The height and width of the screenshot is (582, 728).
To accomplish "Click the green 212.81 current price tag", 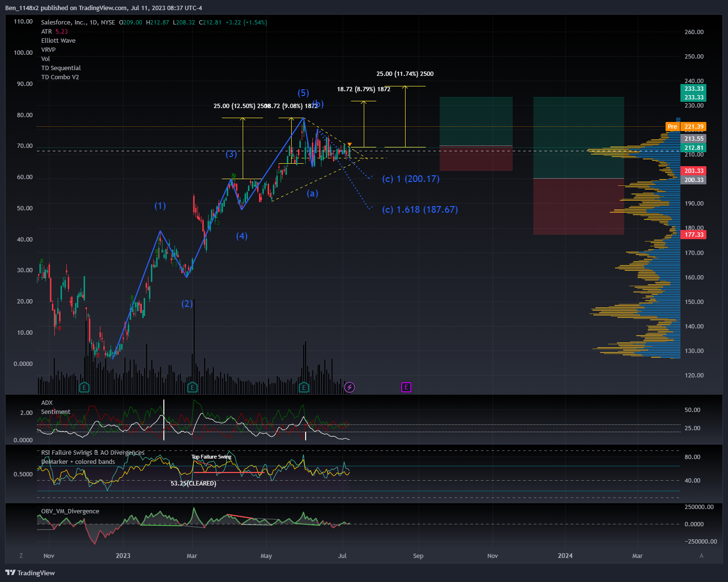I will tap(694, 147).
